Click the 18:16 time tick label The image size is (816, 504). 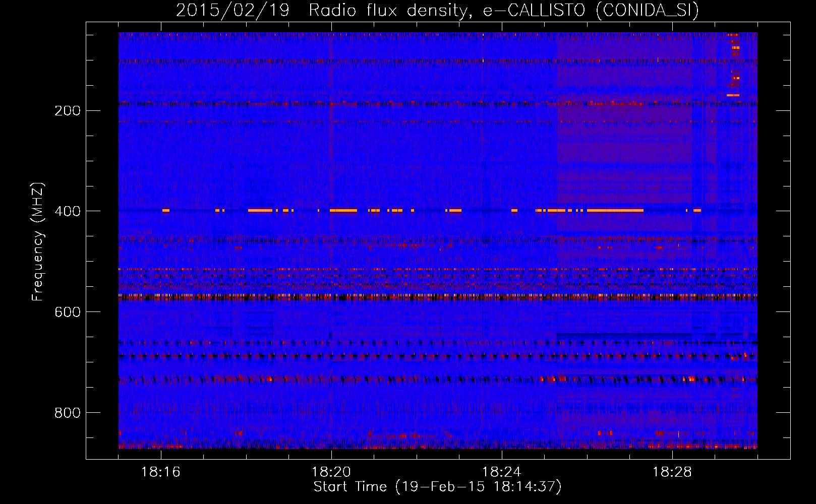(x=161, y=472)
